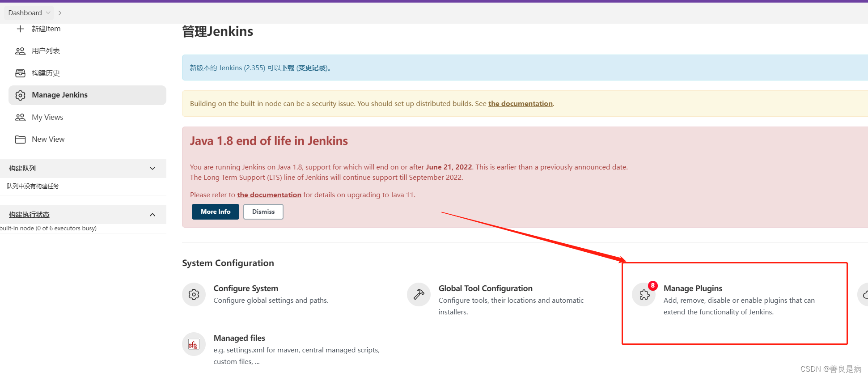Image resolution: width=868 pixels, height=377 pixels.
Task: Click the Global Tool Configuration hammer icon
Action: pos(419,294)
